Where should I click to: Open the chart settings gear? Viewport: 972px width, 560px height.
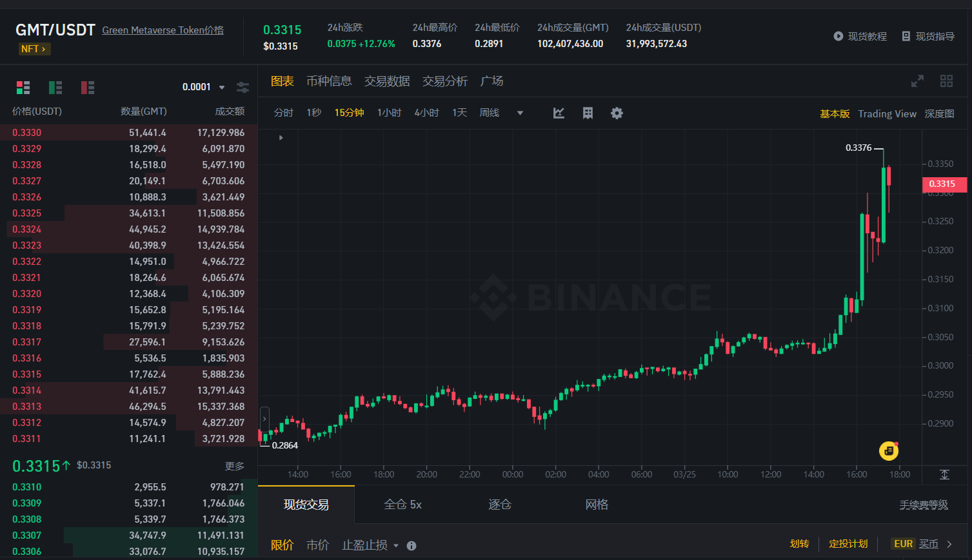[617, 113]
